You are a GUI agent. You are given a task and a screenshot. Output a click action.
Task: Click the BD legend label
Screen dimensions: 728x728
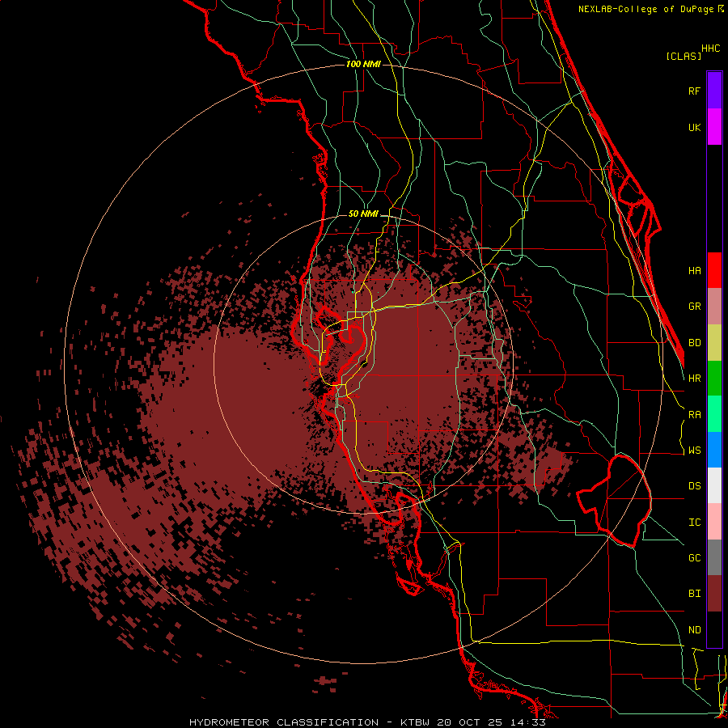[695, 343]
